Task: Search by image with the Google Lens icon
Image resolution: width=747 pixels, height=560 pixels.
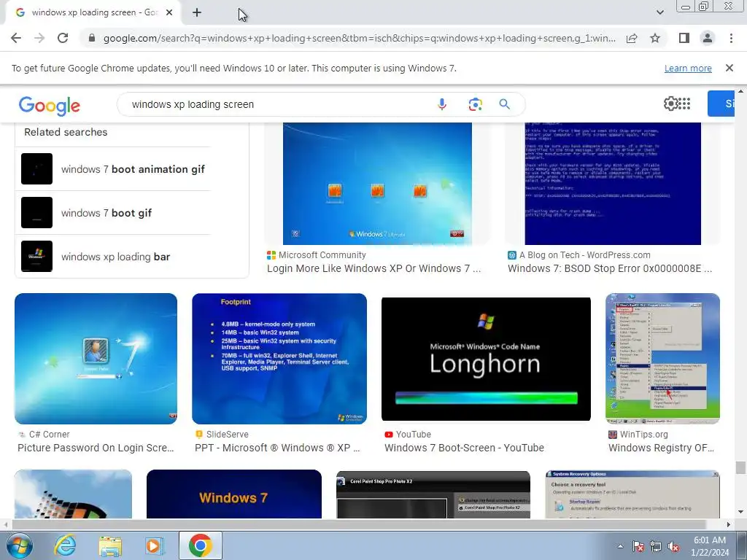Action: pos(475,104)
